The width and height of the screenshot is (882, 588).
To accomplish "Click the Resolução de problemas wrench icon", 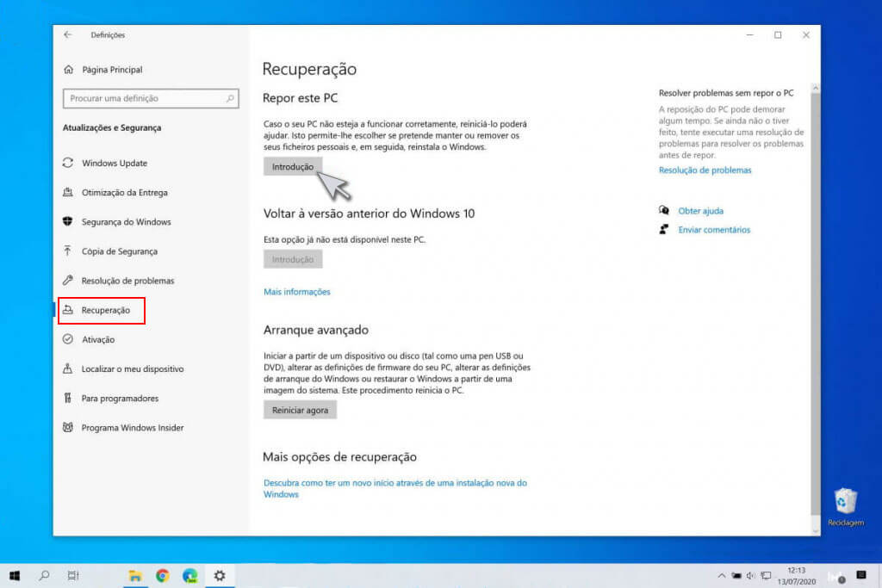I will pos(68,280).
